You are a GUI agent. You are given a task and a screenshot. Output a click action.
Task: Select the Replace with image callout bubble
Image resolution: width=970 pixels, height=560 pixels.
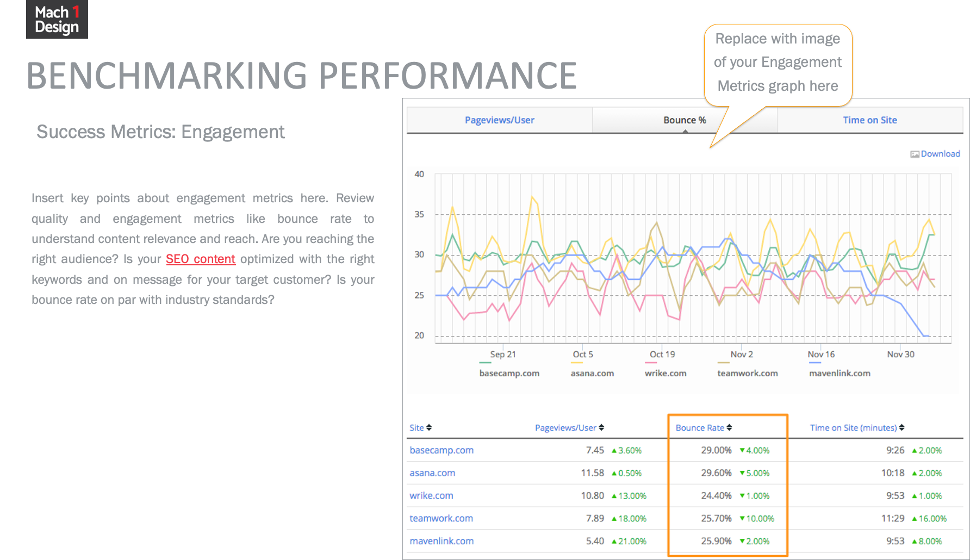tap(778, 63)
